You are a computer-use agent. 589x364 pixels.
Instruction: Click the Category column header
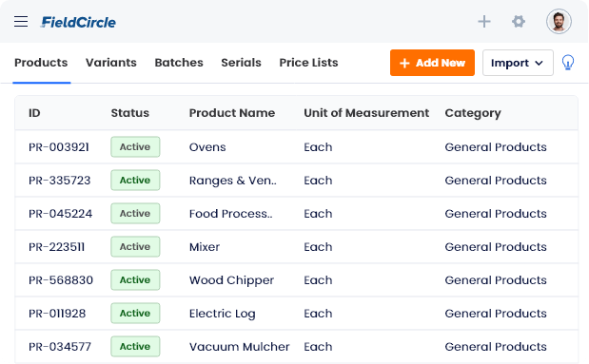click(473, 113)
